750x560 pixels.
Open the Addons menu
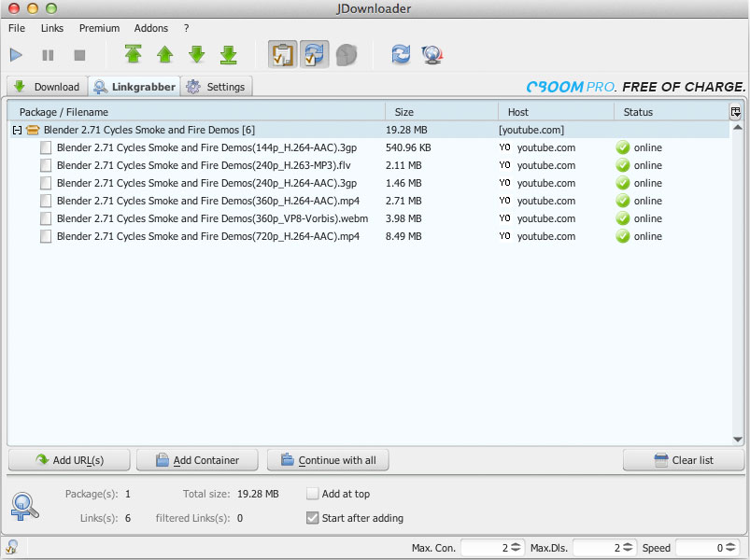tap(151, 28)
